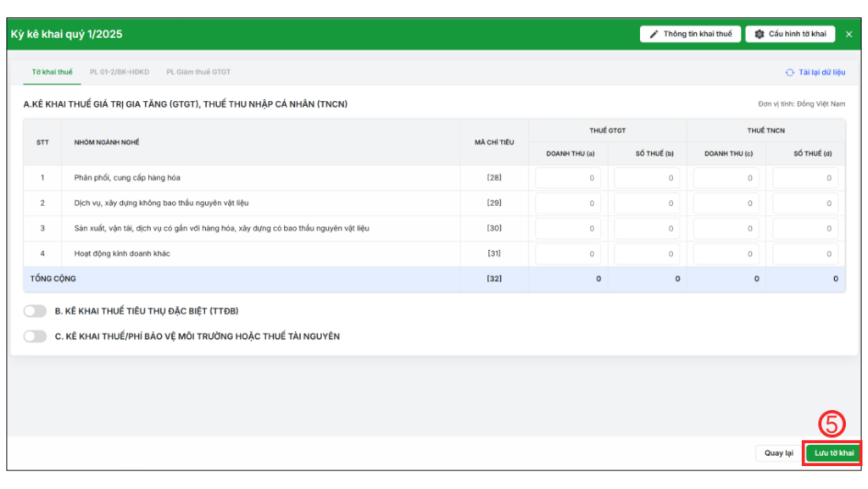Click GTGT Doanh thu field for Phân phối row
The image size is (868, 489).
[x=568, y=178]
